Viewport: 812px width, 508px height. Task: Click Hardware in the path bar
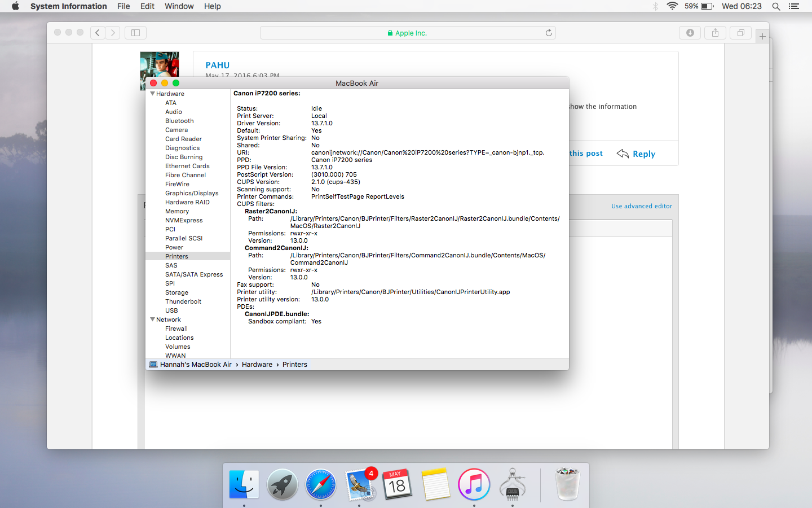(257, 365)
